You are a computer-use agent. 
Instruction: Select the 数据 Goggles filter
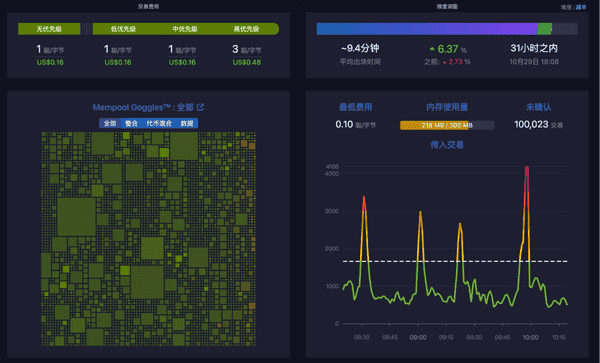pos(187,123)
